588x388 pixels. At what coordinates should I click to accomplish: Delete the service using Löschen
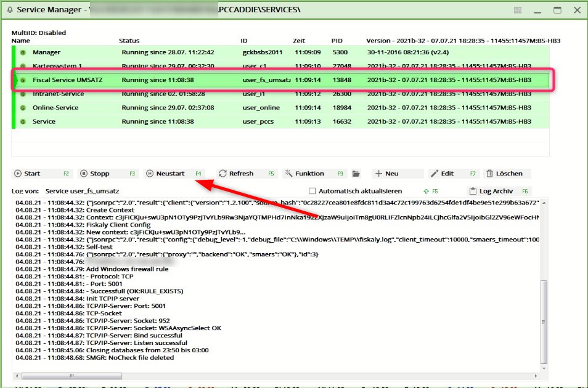point(507,174)
